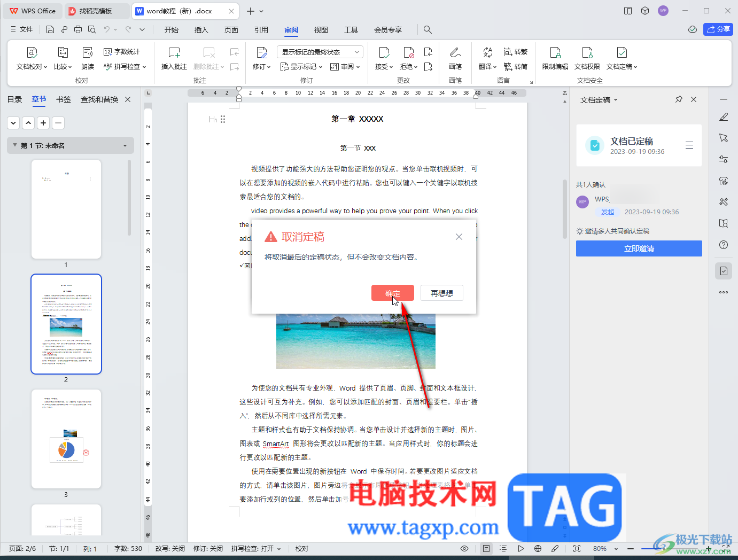Viewport: 738px width, 560px height.
Task: Open 显示标记的最终状态 dropdown
Action: (320, 52)
